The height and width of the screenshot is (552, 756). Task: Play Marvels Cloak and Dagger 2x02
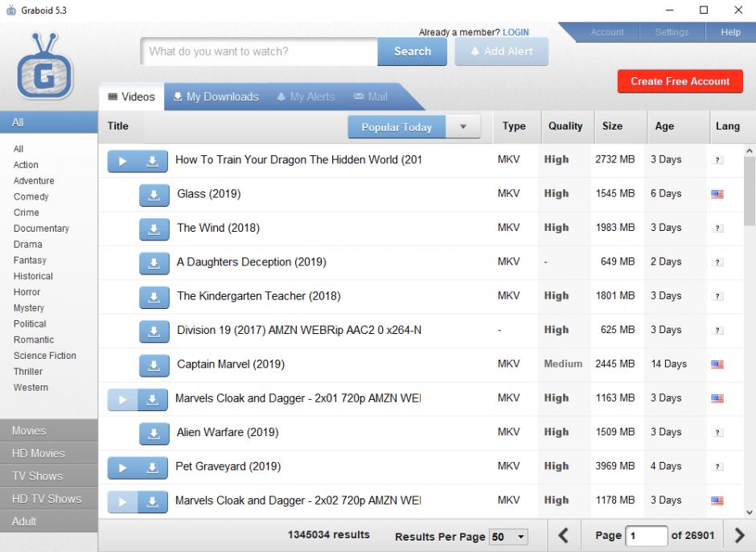122,502
